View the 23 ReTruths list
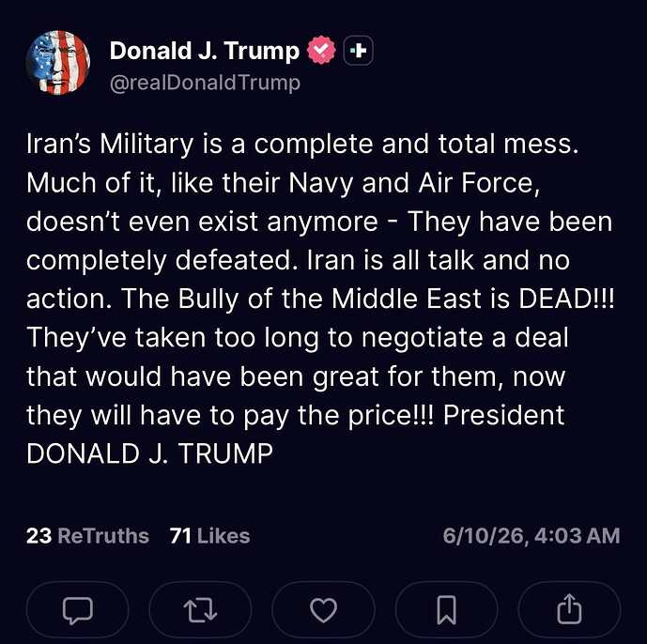Image resolution: width=647 pixels, height=644 pixels. pos(87,536)
